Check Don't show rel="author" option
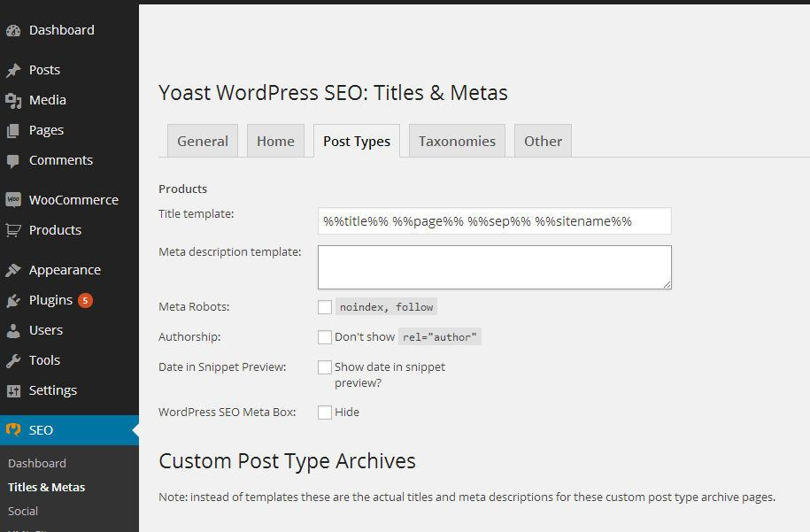This screenshot has height=532, width=810. 325,337
